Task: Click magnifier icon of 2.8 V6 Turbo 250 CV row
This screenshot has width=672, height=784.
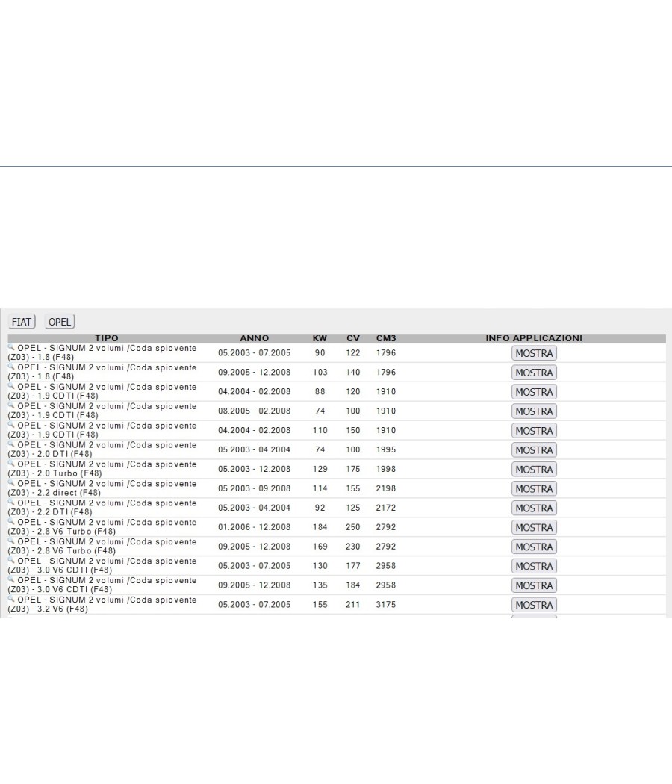Action: click(11, 521)
